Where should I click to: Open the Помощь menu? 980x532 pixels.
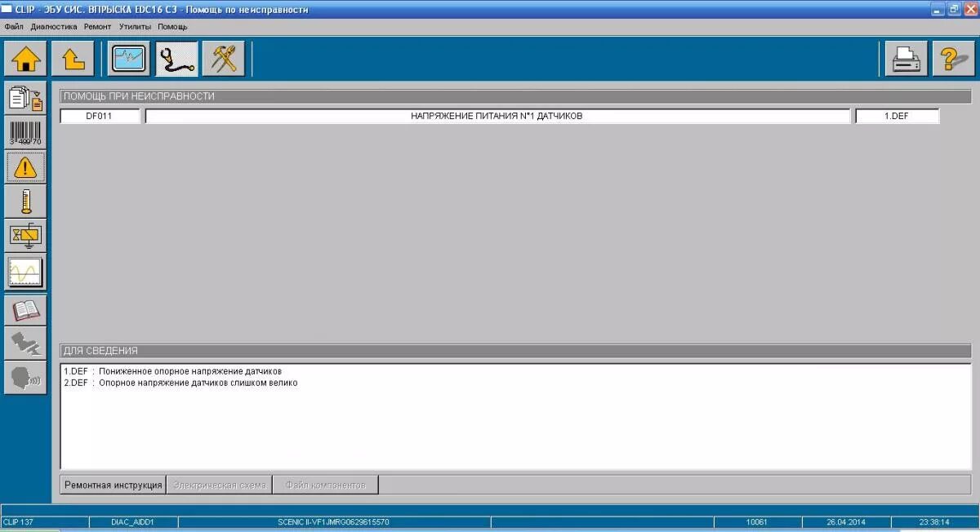(172, 26)
